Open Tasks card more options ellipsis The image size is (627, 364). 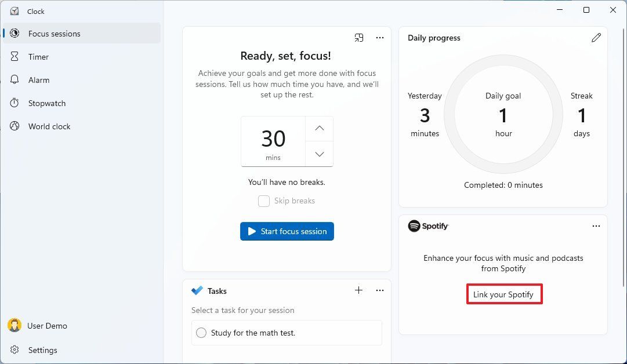(x=380, y=290)
